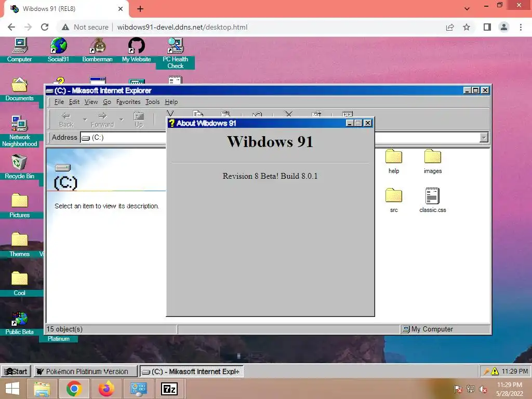532x399 pixels.
Task: Open the Documents folder on the desktop
Action: click(x=19, y=89)
